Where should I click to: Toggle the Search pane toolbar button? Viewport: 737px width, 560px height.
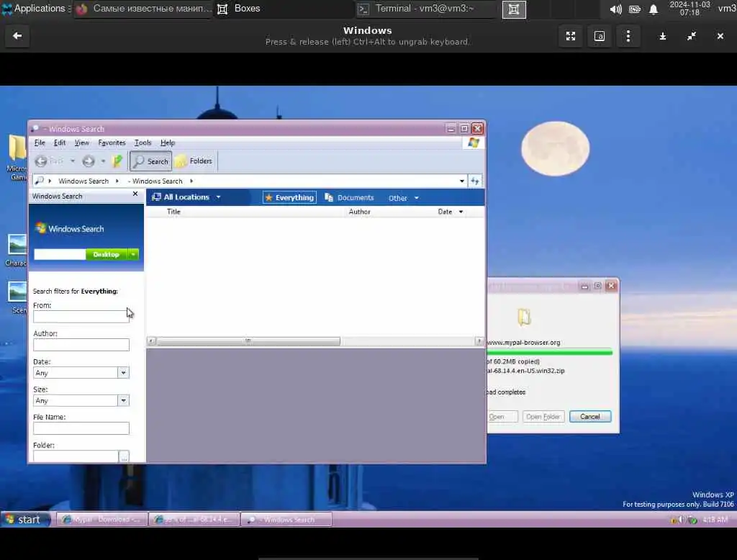click(x=151, y=161)
